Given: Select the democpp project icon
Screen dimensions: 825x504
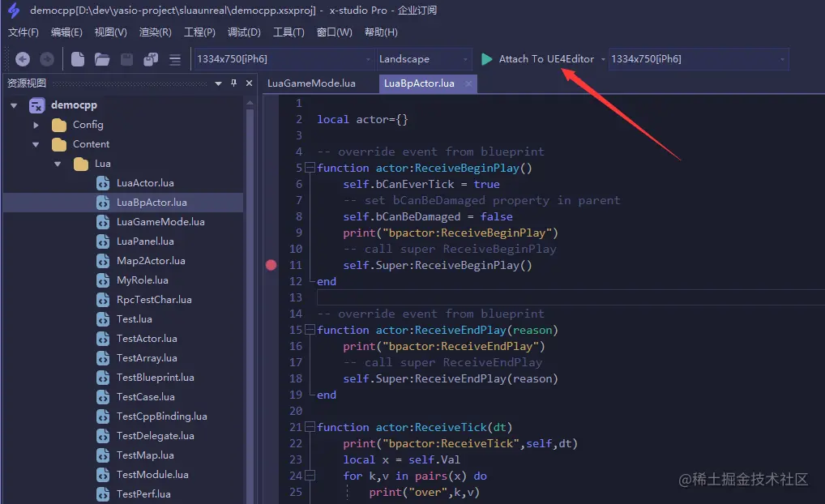Looking at the screenshot, I should coord(36,105).
